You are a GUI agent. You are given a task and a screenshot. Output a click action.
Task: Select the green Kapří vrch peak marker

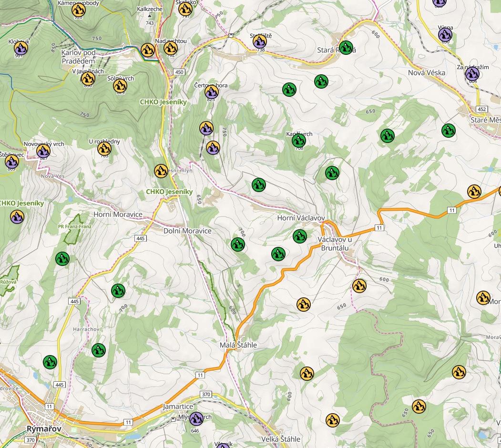pos(298,141)
